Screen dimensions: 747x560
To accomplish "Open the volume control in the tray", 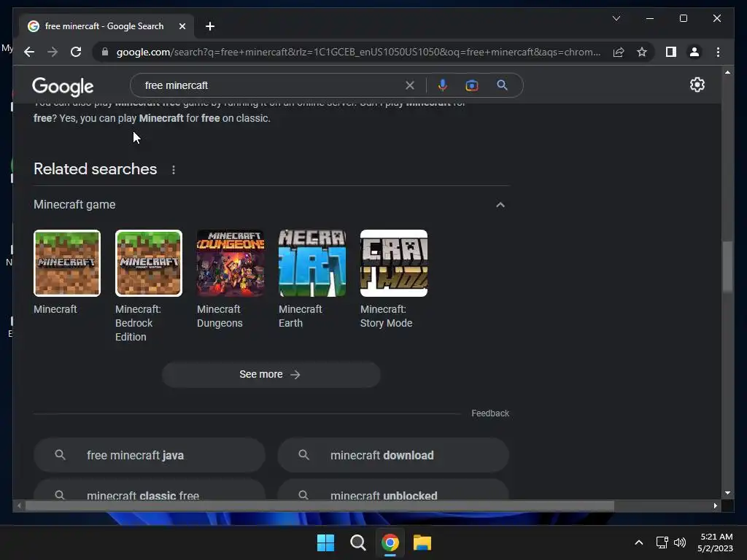I will point(680,542).
